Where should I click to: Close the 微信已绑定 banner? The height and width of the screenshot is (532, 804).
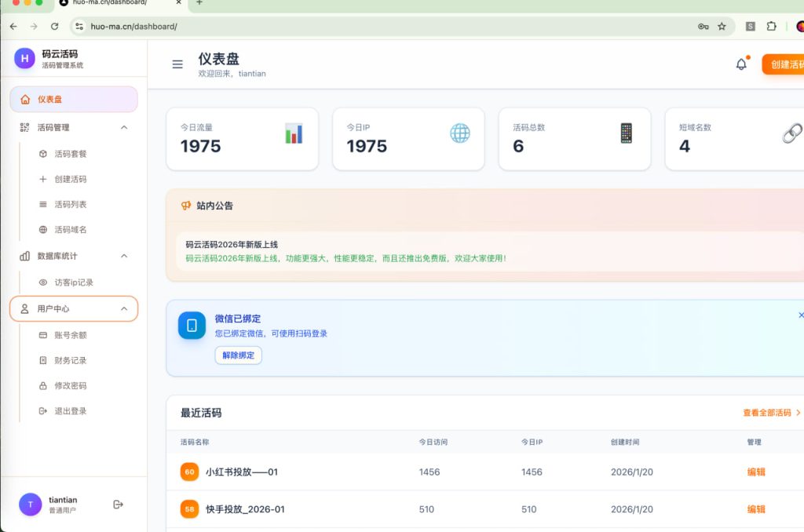[800, 315]
